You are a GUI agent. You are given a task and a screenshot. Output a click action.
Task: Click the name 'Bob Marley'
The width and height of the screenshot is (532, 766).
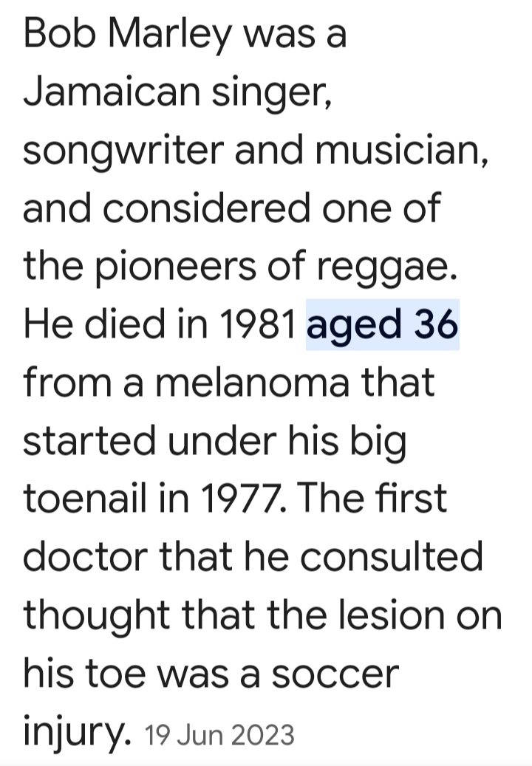coord(128,37)
